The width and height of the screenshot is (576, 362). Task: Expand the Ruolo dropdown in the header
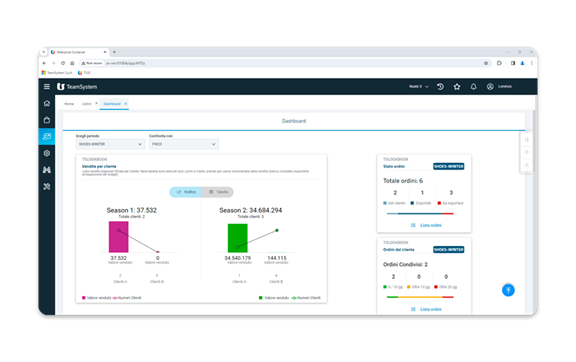coord(419,87)
